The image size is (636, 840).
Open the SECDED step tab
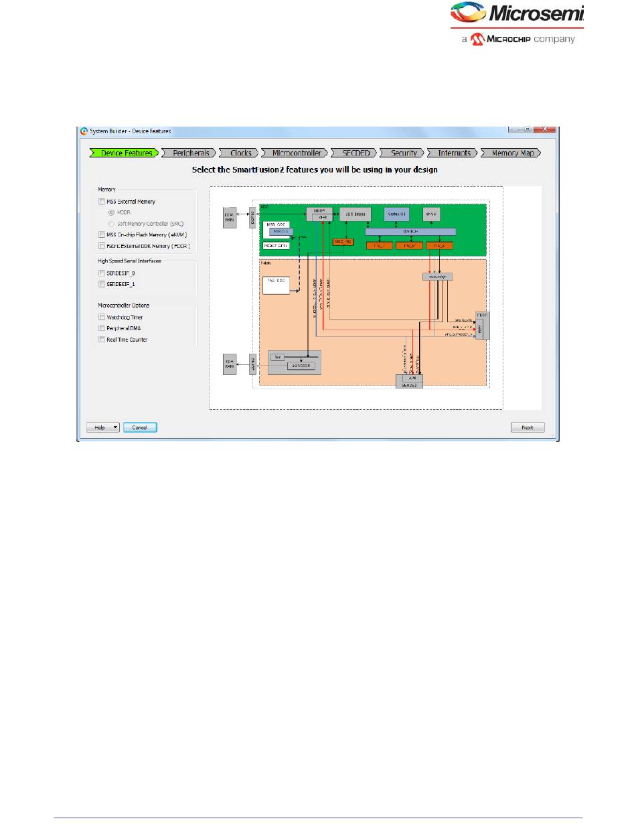tap(355, 153)
